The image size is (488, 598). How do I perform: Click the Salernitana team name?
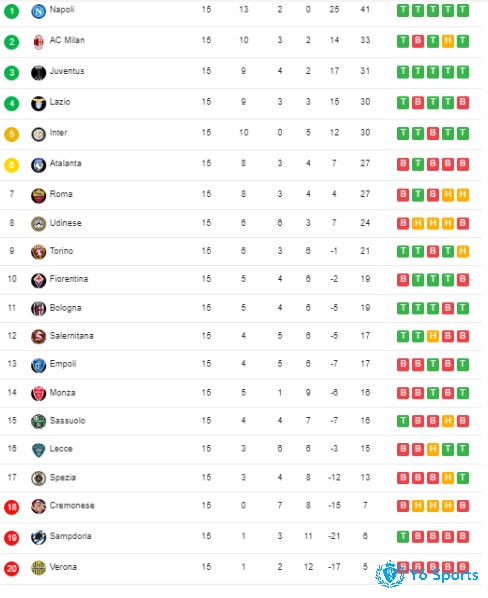coord(72,336)
